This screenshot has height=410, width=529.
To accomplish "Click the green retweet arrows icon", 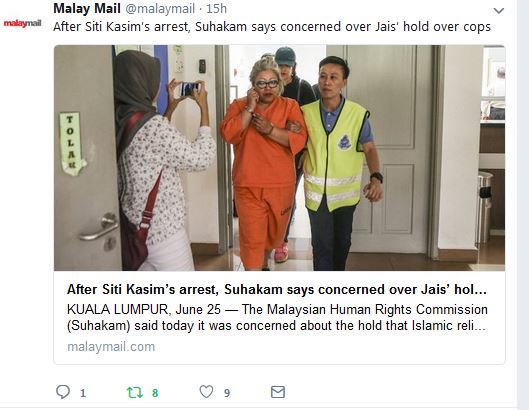I will click(x=135, y=392).
